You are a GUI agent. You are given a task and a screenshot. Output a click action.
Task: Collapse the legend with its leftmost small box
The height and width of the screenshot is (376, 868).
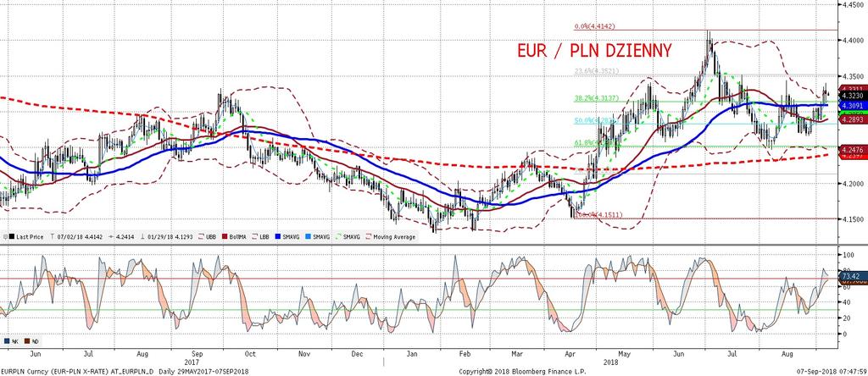[5, 236]
